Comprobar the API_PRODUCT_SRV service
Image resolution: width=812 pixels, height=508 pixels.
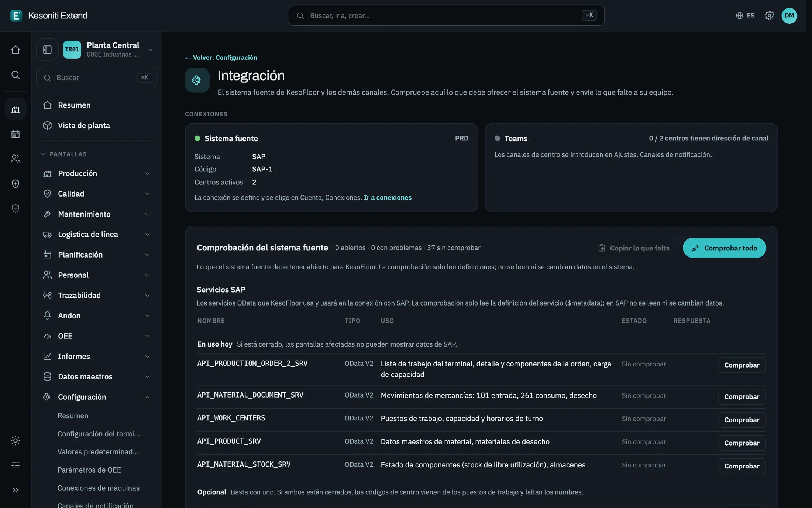[x=742, y=443]
